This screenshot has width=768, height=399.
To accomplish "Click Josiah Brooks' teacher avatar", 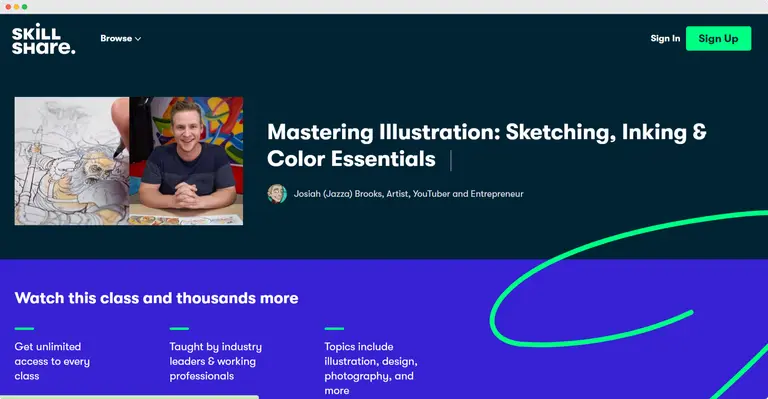I will click(x=277, y=194).
